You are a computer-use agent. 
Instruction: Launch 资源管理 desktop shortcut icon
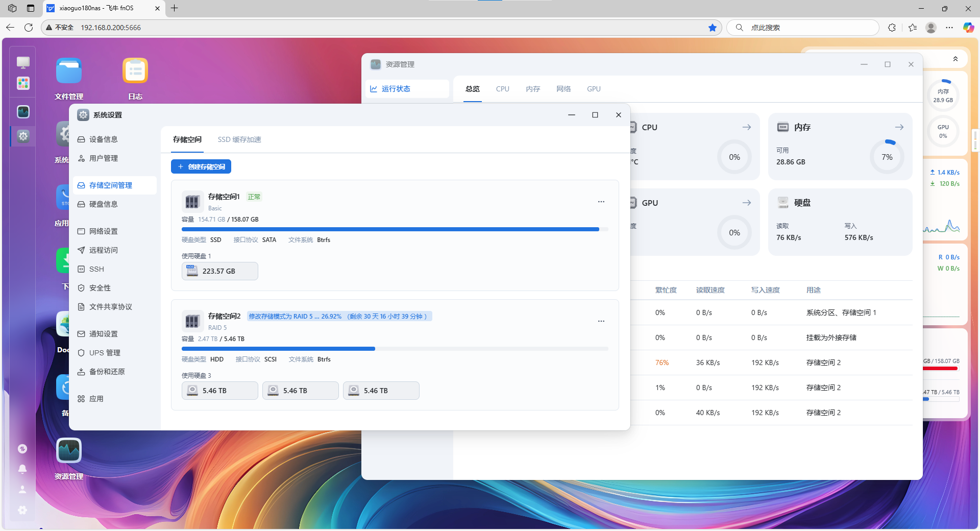(x=69, y=451)
